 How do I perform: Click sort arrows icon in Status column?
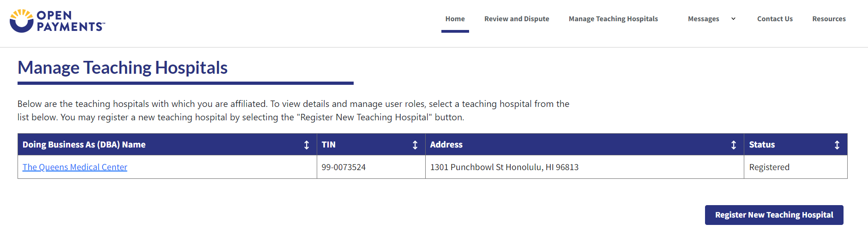tap(837, 145)
